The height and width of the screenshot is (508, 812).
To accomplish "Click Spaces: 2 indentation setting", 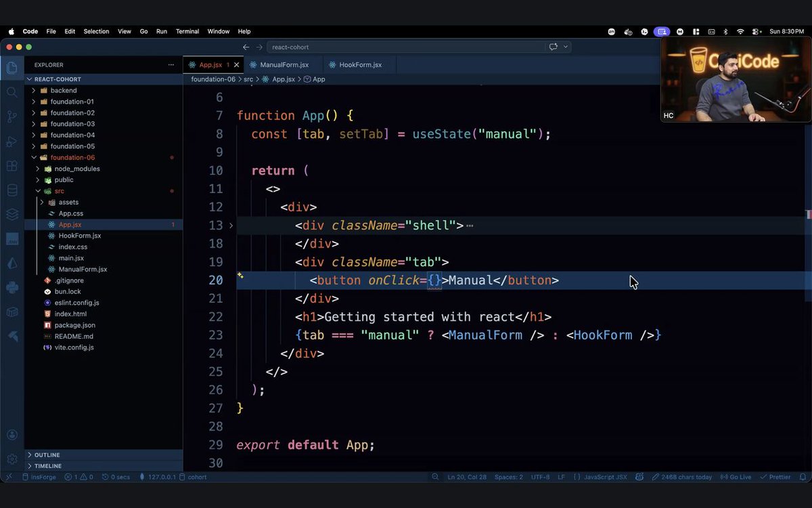I will tap(509, 477).
